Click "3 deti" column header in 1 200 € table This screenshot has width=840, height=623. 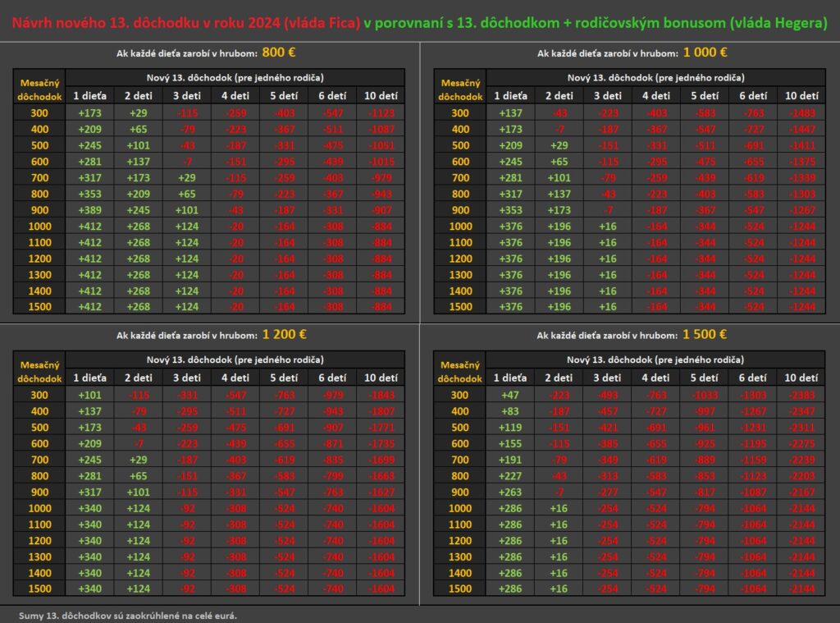(x=186, y=378)
